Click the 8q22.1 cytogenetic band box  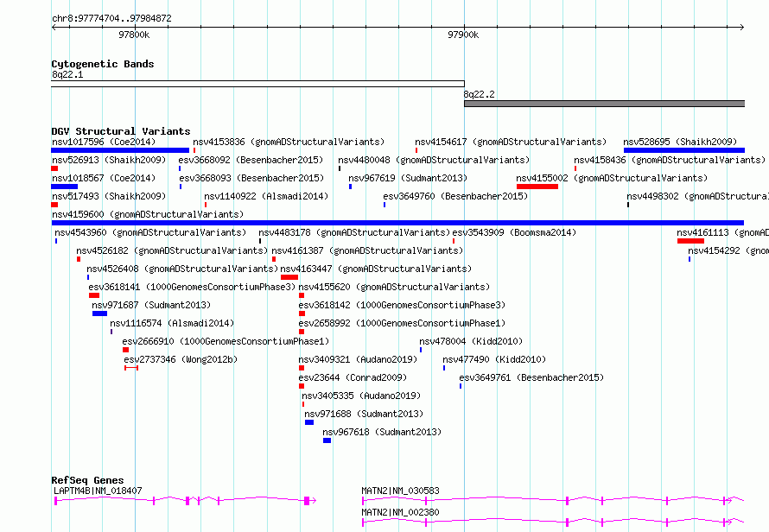257,84
